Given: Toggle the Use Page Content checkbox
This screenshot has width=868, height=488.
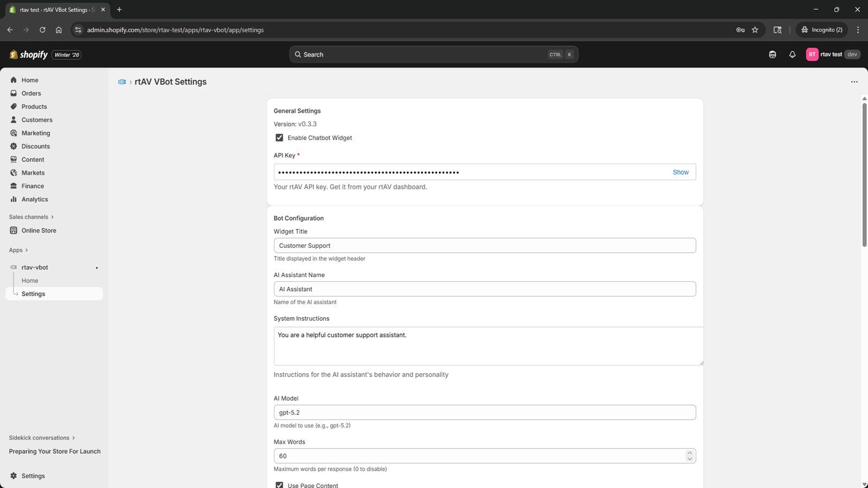Looking at the screenshot, I should (279, 485).
